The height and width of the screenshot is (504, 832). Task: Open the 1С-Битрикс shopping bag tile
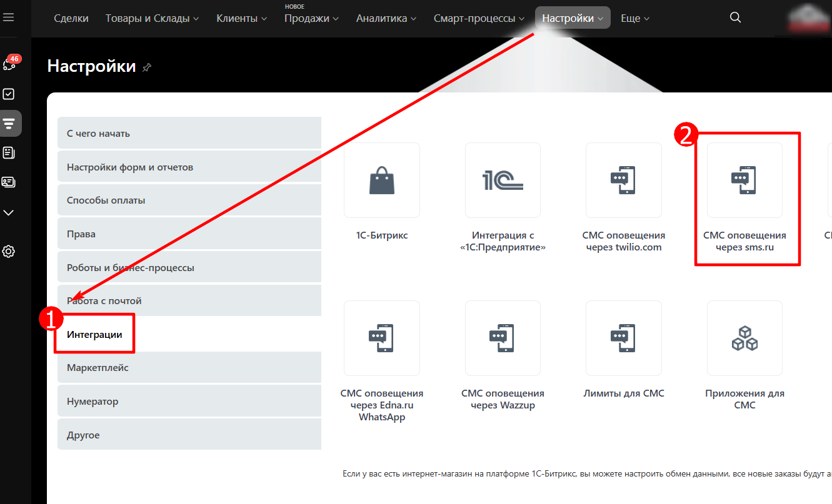[x=381, y=180]
